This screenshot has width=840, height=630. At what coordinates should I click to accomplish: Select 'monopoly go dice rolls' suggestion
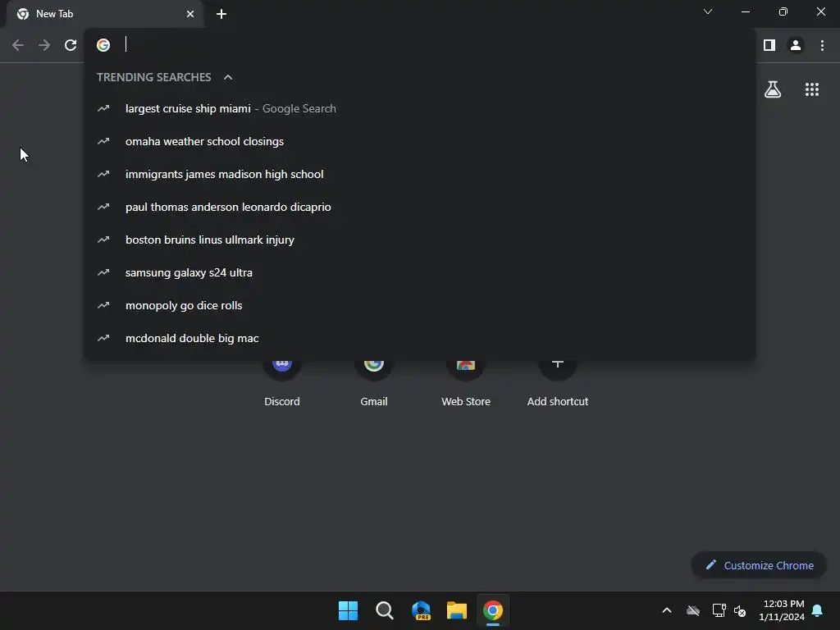[420, 305]
